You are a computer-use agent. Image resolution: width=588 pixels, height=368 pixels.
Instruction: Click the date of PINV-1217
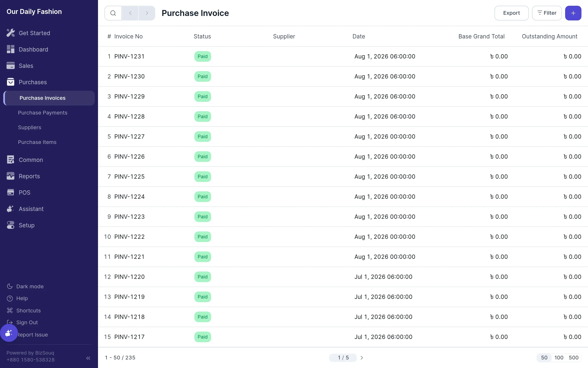point(383,337)
